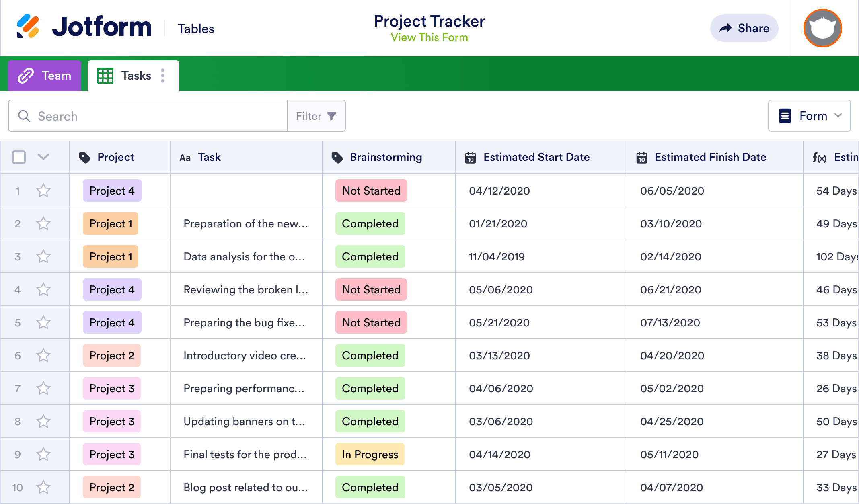
Task: Toggle the select-all checkbox in header row
Action: [18, 157]
